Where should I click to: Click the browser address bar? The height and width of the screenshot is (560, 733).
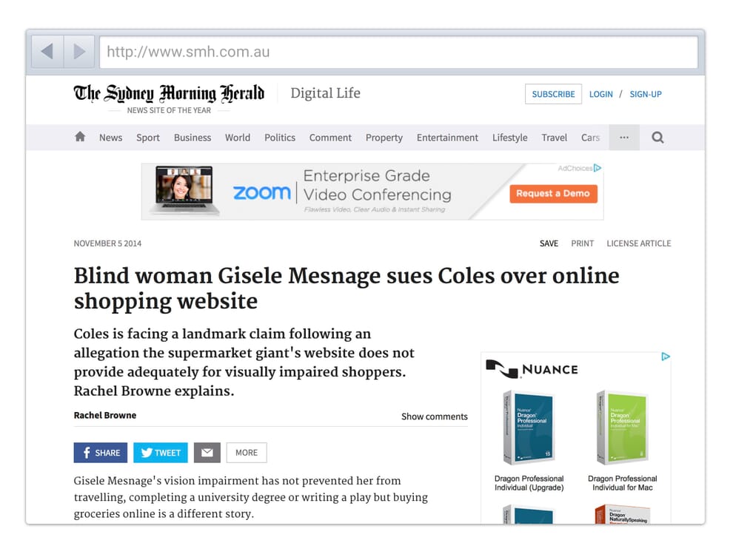click(x=398, y=52)
